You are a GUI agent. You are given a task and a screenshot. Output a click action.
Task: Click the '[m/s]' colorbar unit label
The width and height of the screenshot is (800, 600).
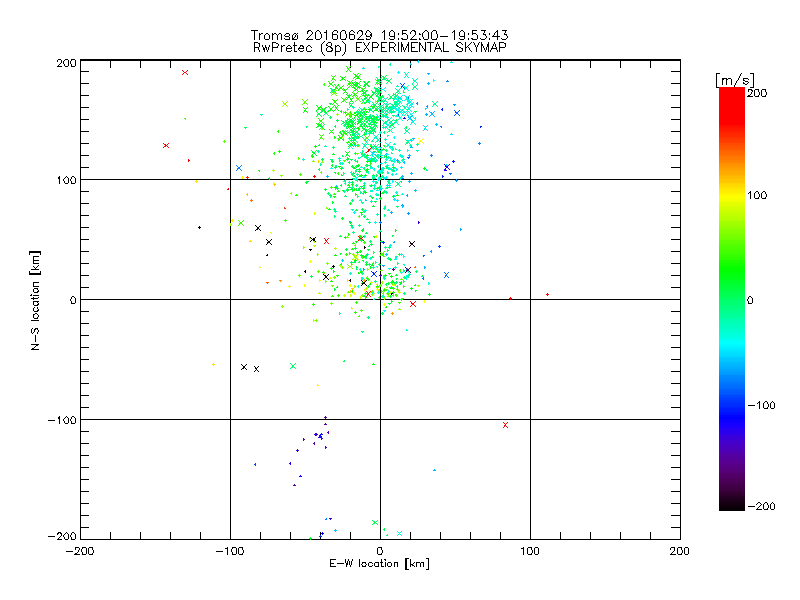coord(735,80)
